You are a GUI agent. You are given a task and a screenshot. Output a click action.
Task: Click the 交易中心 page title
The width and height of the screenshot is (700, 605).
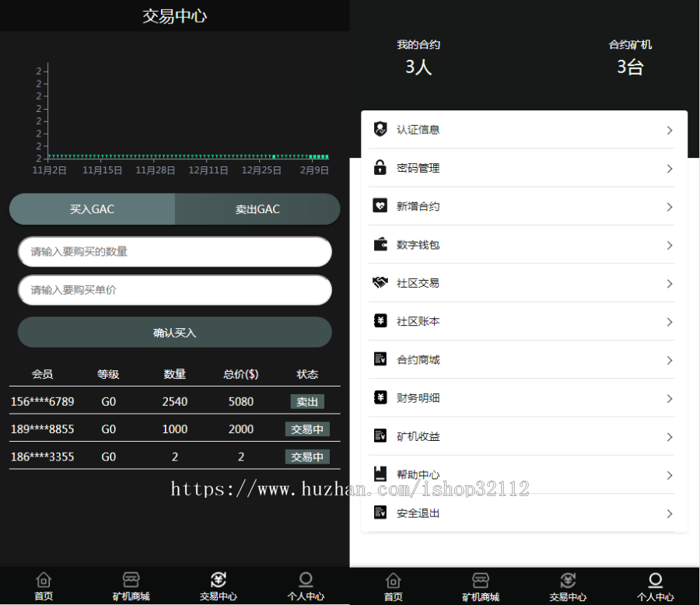click(x=174, y=16)
